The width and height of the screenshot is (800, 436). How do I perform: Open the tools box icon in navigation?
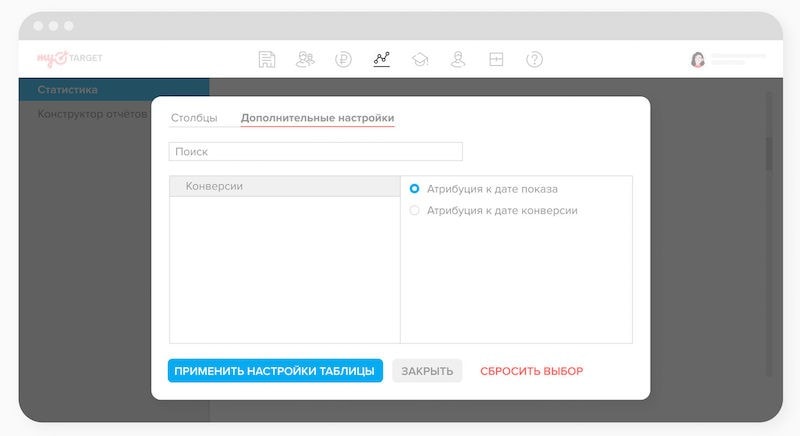[x=496, y=59]
